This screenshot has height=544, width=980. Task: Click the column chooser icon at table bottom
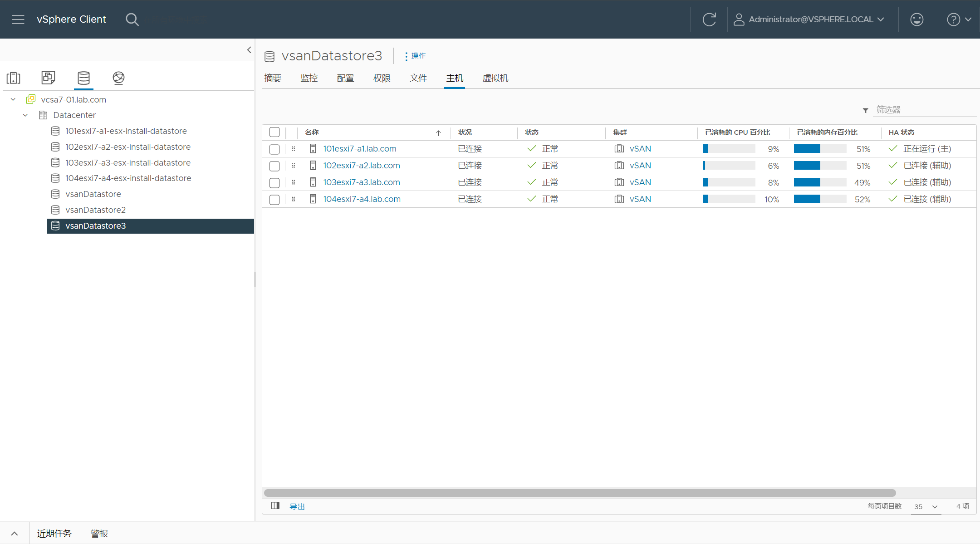(x=275, y=506)
